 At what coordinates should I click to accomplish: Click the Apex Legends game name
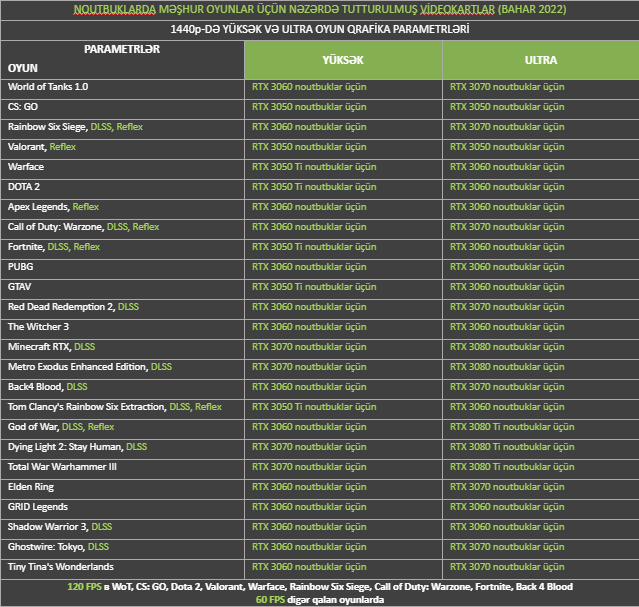click(38, 207)
